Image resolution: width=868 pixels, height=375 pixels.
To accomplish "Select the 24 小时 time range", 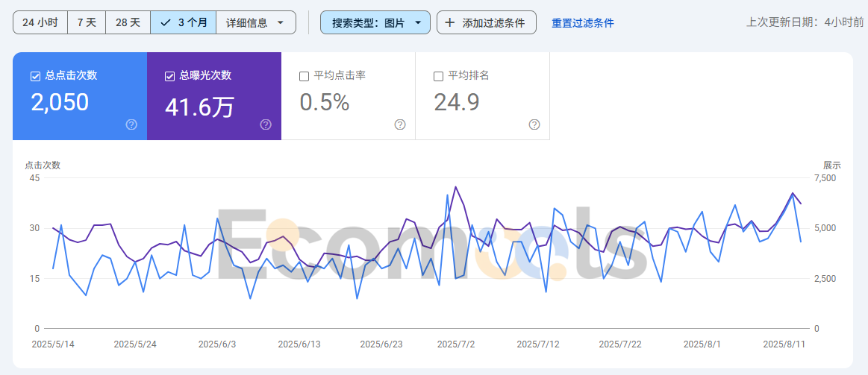I will (40, 22).
